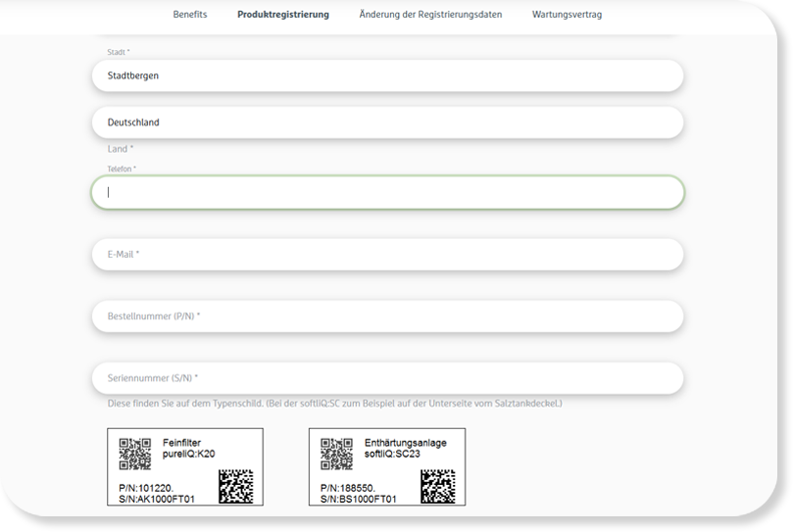Image resolution: width=793 pixels, height=532 pixels.
Task: Click the Seriennummer (S/N) field
Action: click(x=387, y=378)
